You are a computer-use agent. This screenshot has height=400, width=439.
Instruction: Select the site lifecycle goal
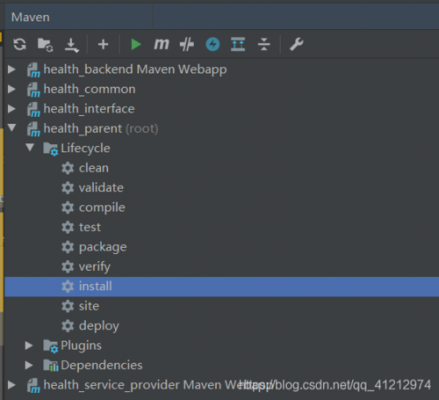[x=89, y=306]
